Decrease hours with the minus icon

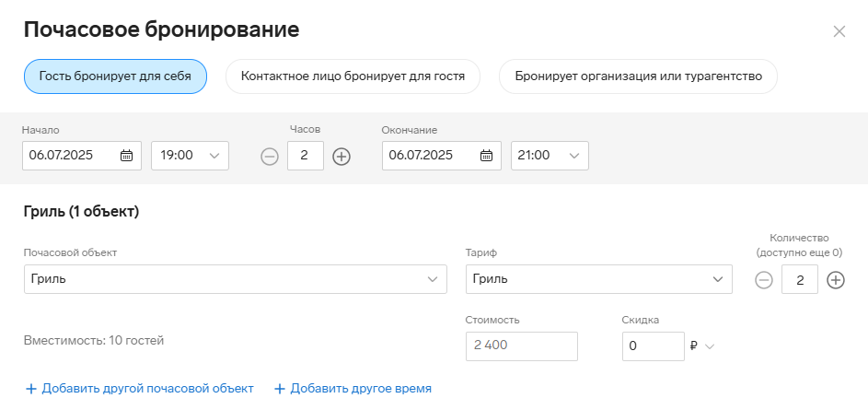click(x=270, y=157)
